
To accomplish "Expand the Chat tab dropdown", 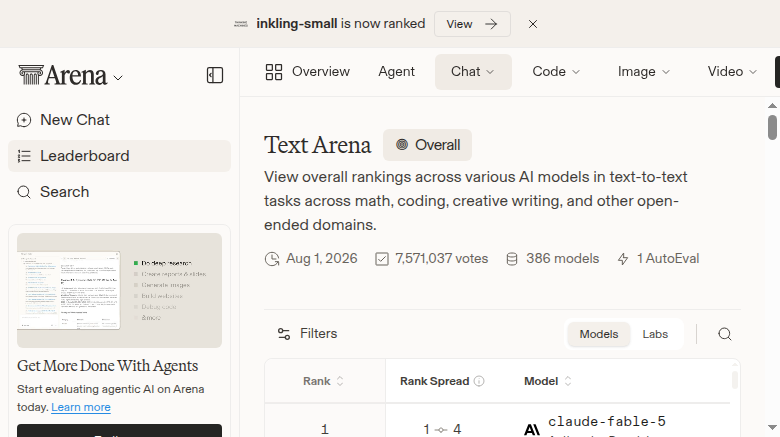I will (x=473, y=72).
